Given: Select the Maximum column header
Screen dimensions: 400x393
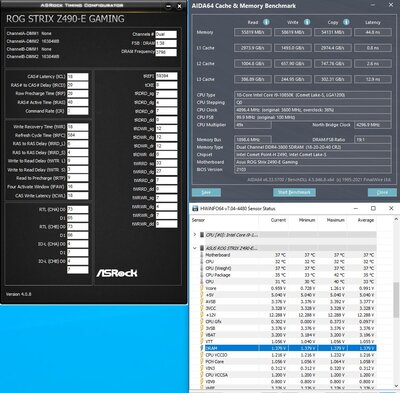Looking at the screenshot, I should click(x=335, y=220).
